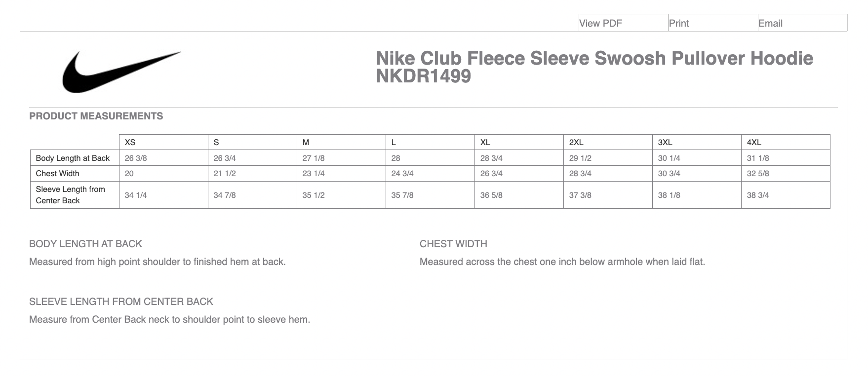Select the XS size column header

[130, 142]
